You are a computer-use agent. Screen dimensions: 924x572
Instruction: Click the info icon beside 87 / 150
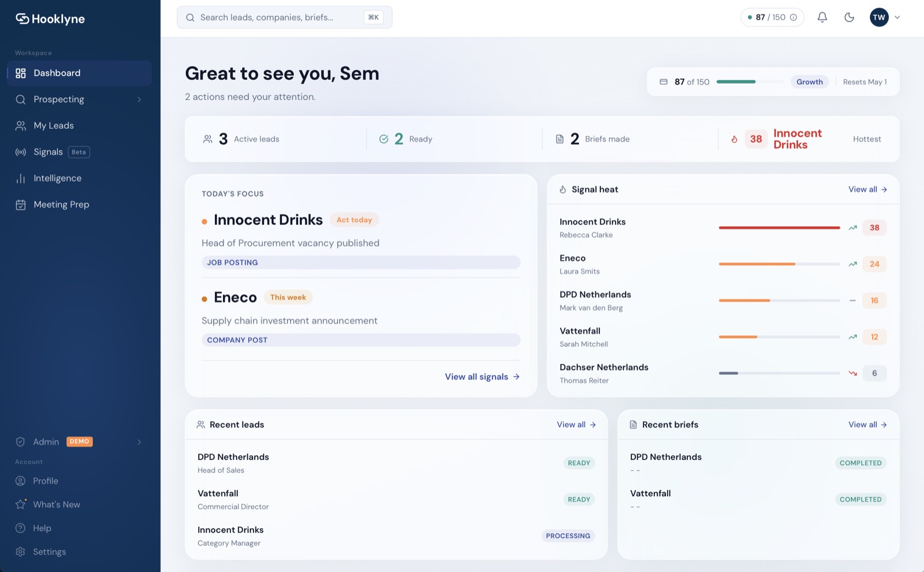[x=793, y=17]
